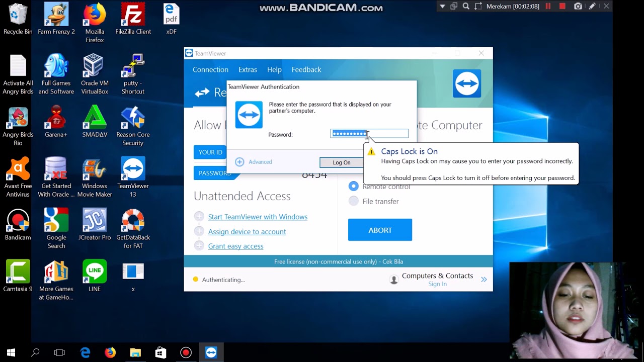The width and height of the screenshot is (644, 362).
Task: Open Firefox from the taskbar
Action: [x=110, y=352]
